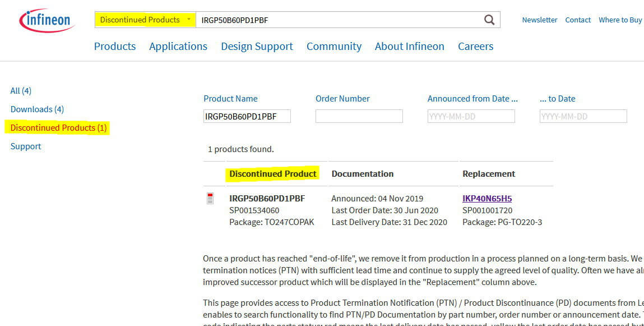Click the product name IRGP50B60PD1PBF in the results
The width and height of the screenshot is (644, 326).
(267, 199)
